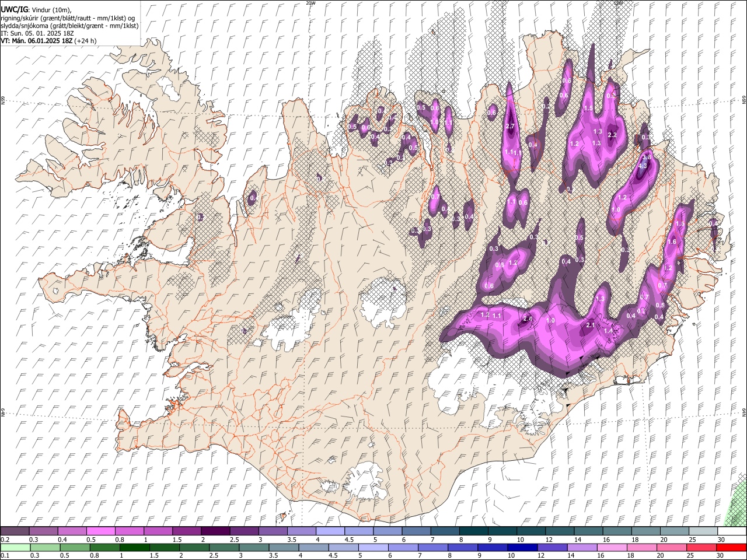Click the palest green rain swatch at 0.1
The height and width of the screenshot is (560, 747).
[x=15, y=547]
